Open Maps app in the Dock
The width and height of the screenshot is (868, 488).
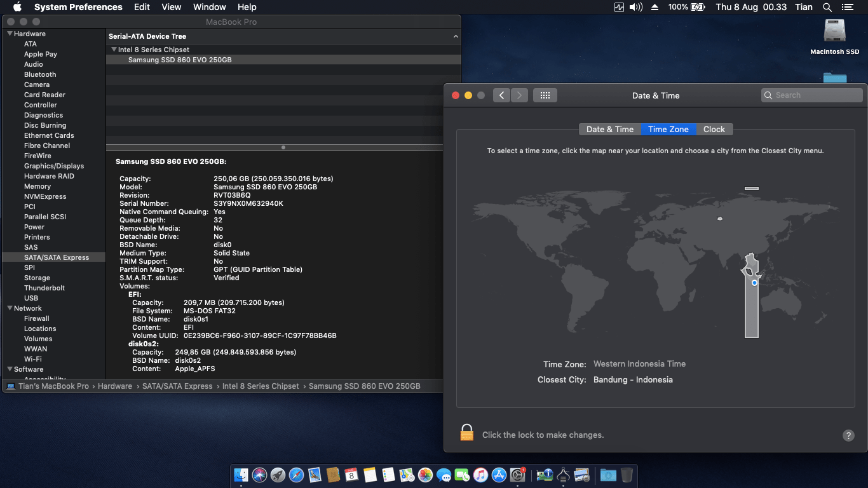[x=407, y=475]
